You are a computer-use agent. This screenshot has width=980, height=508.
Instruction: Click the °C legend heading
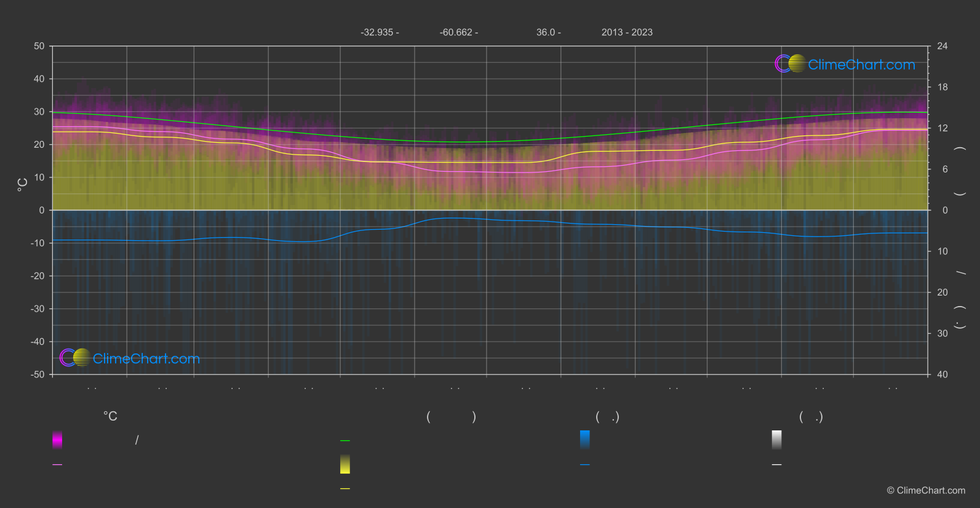pyautogui.click(x=110, y=416)
